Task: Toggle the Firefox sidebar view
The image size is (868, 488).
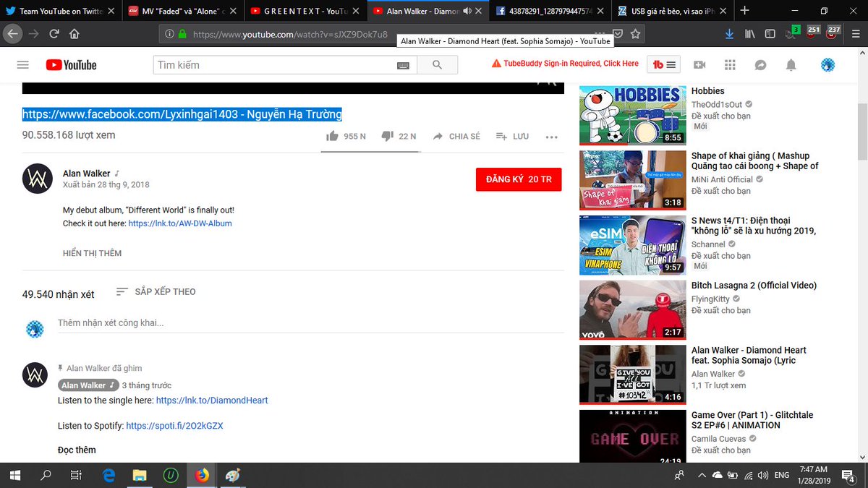Action: click(770, 34)
